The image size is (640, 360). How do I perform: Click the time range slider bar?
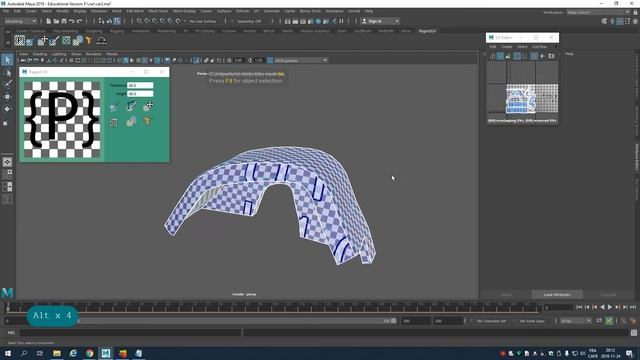click(x=237, y=321)
